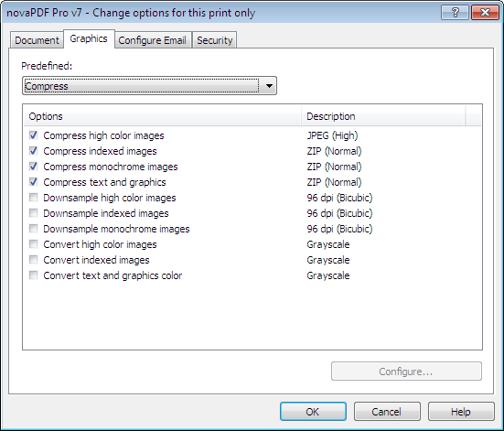This screenshot has width=504, height=431.
Task: Disable Compress text and graphics
Action: pos(34,182)
